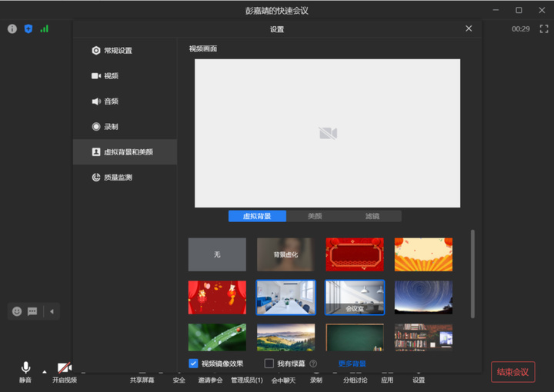Open 应用 in the toolbar
Viewport: 554px width, 392px height.
[387, 380]
